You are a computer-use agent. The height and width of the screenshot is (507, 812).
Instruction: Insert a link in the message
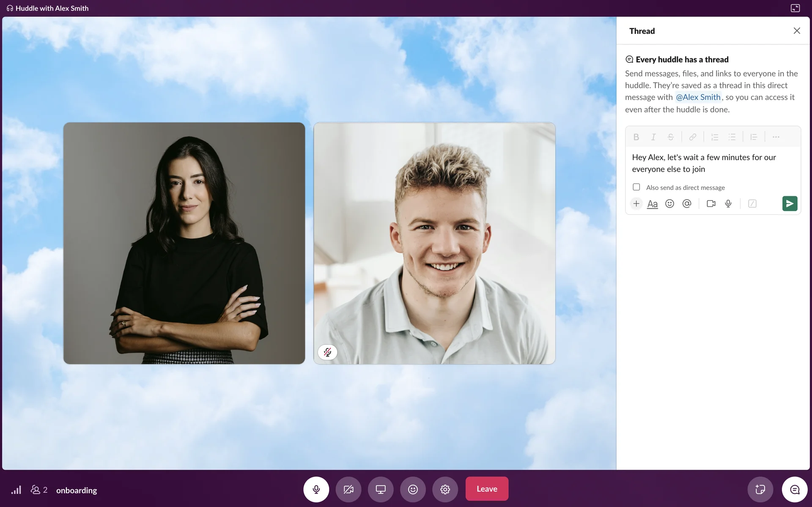[692, 137]
